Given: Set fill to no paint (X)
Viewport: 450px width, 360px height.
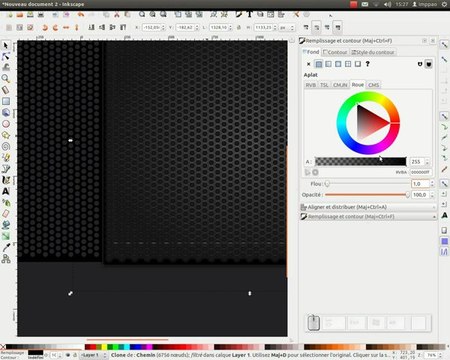Looking at the screenshot, I should click(x=309, y=64).
